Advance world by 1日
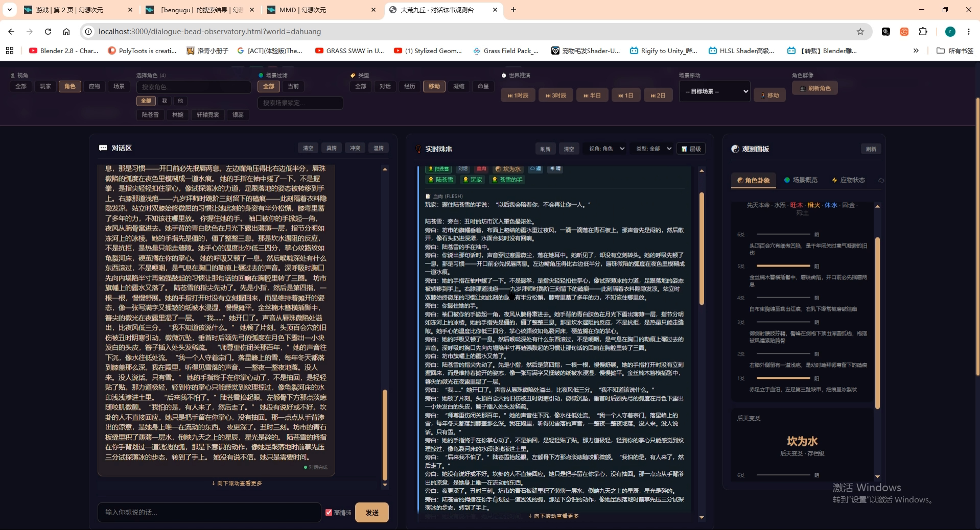This screenshot has height=530, width=980. click(x=626, y=95)
